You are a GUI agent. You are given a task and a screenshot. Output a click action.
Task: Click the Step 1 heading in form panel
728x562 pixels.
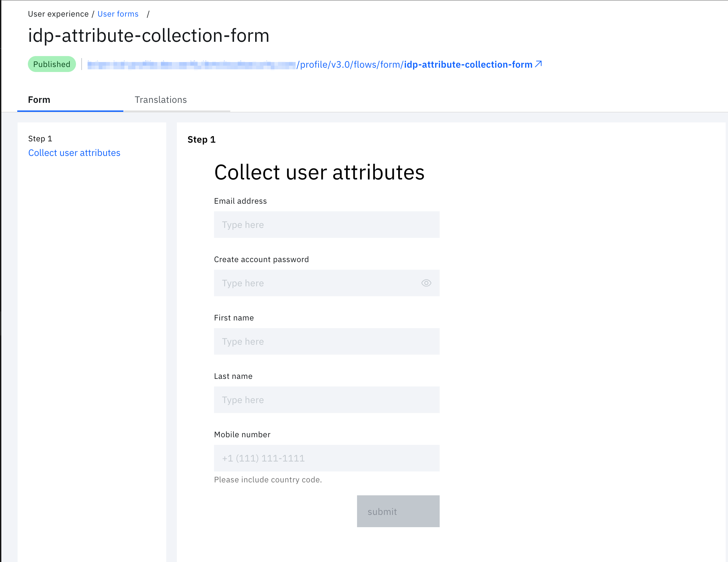tap(201, 139)
